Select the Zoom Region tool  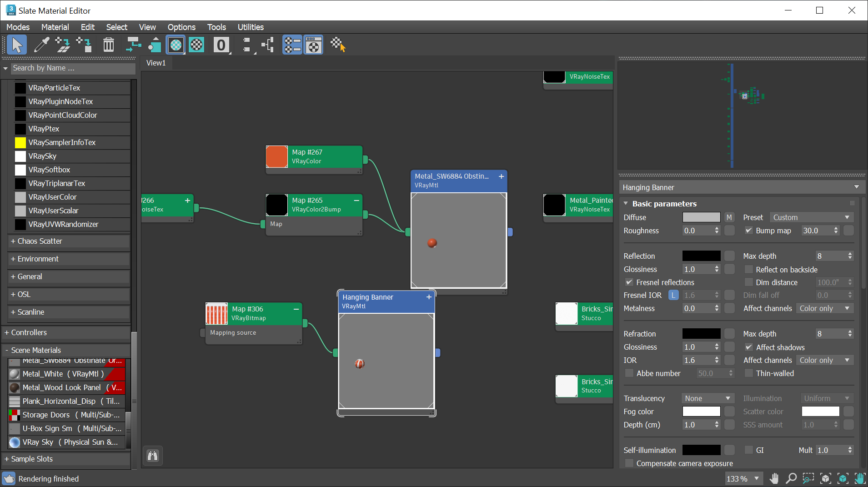point(808,478)
